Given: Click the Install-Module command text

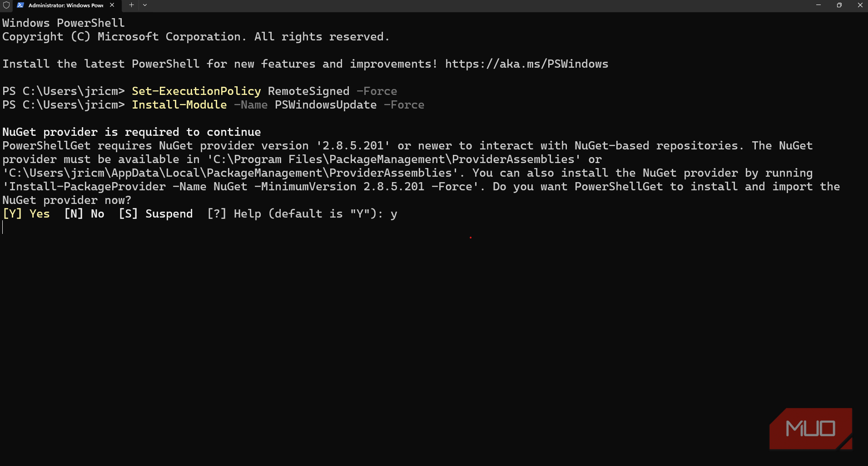Looking at the screenshot, I should 179,105.
